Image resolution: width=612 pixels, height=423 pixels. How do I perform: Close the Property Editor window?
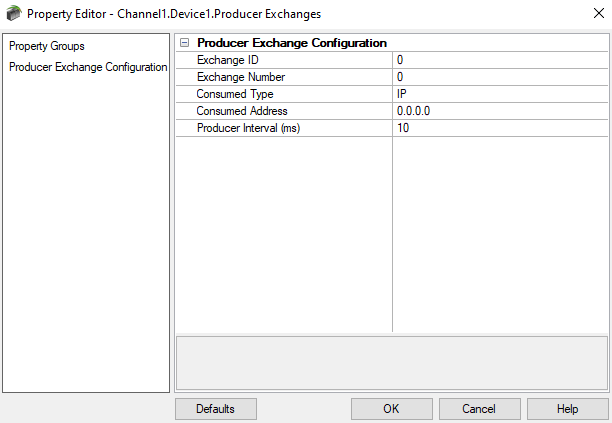[x=586, y=14]
